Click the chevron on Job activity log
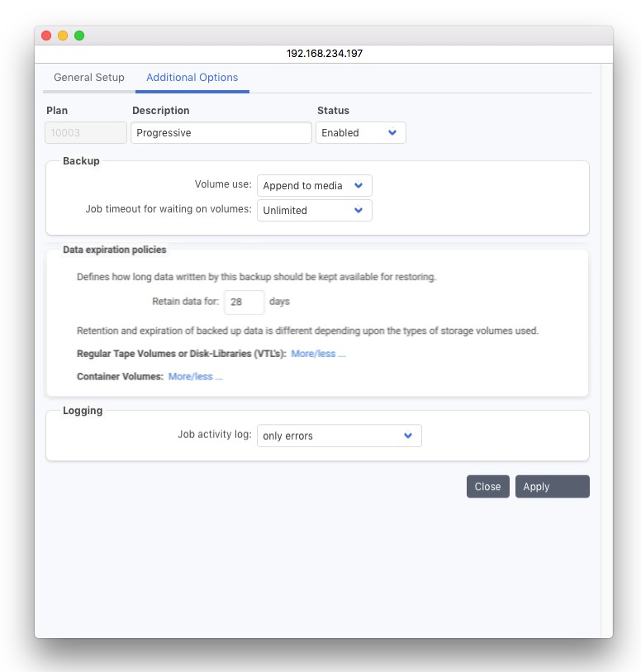The width and height of the screenshot is (641, 672). pos(408,436)
